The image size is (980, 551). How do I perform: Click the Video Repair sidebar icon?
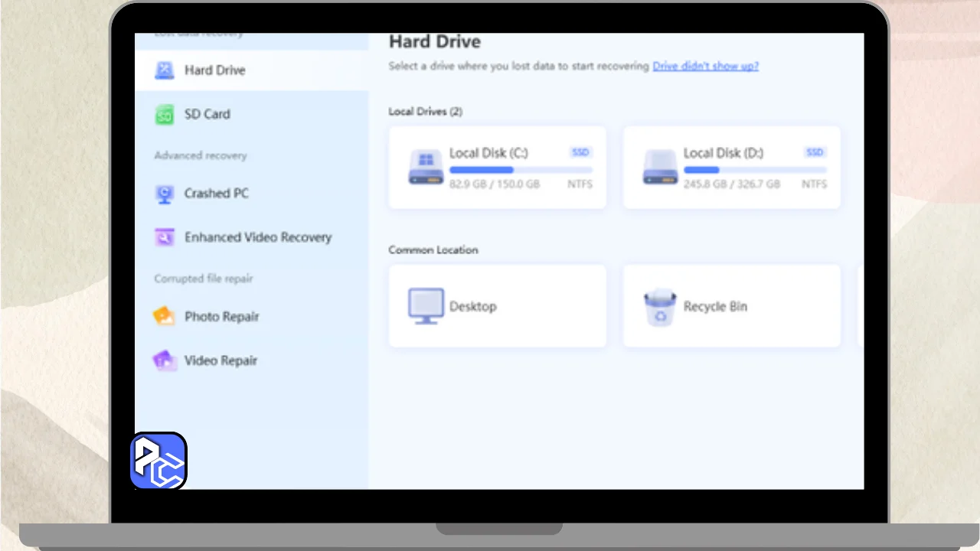click(x=165, y=360)
